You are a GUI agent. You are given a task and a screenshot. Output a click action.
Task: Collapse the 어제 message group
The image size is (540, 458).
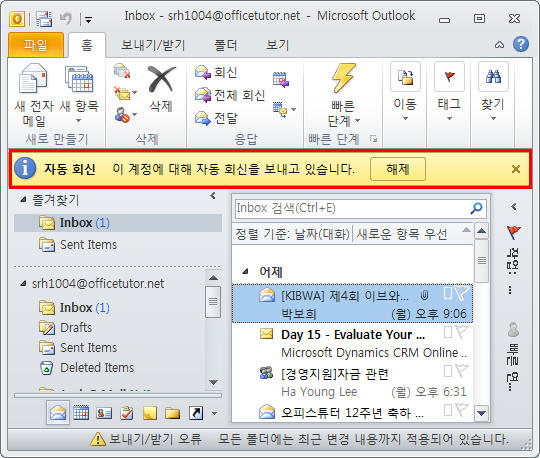tap(245, 272)
